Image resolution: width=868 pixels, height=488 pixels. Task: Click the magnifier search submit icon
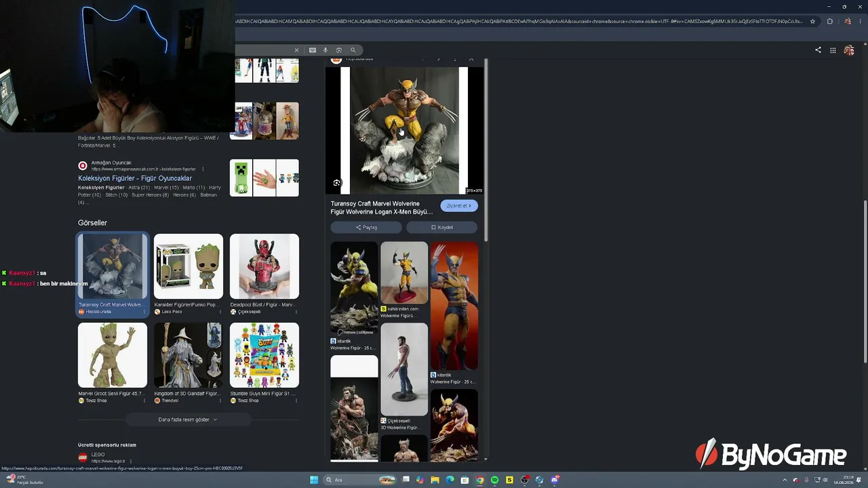tap(353, 50)
